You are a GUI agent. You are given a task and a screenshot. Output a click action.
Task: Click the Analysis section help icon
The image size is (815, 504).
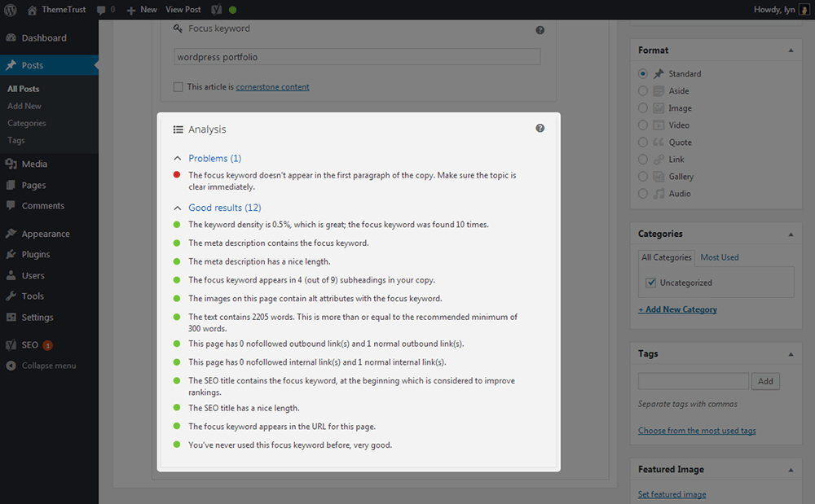(540, 129)
